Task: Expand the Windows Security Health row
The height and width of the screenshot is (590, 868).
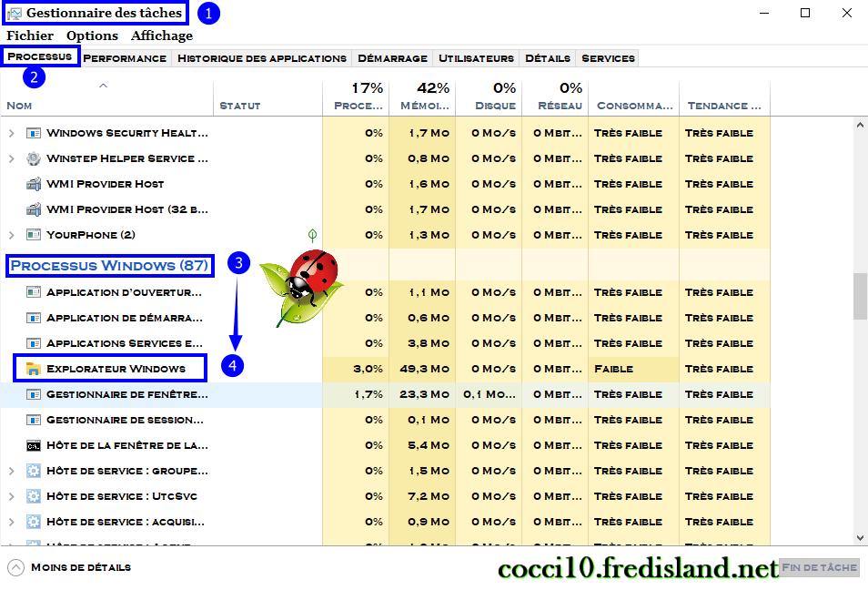Action: 12,133
